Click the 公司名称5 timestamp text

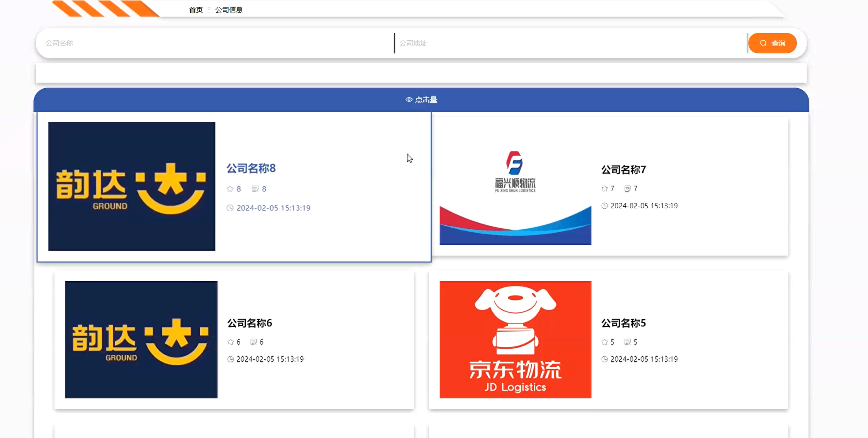[644, 359]
